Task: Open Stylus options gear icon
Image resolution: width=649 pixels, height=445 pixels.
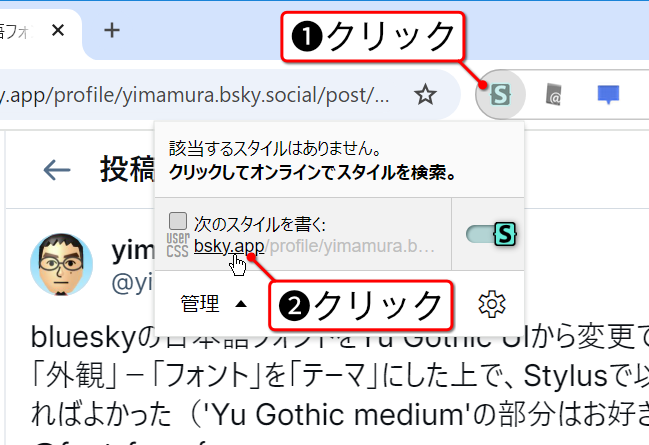Action: (x=491, y=305)
